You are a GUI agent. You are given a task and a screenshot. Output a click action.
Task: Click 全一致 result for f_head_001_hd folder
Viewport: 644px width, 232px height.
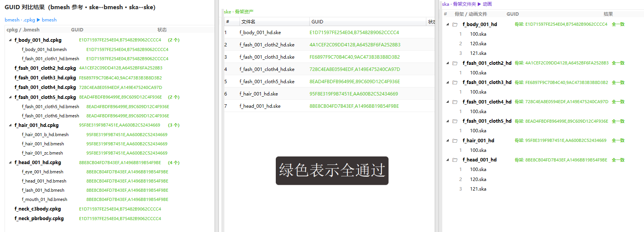618,160
